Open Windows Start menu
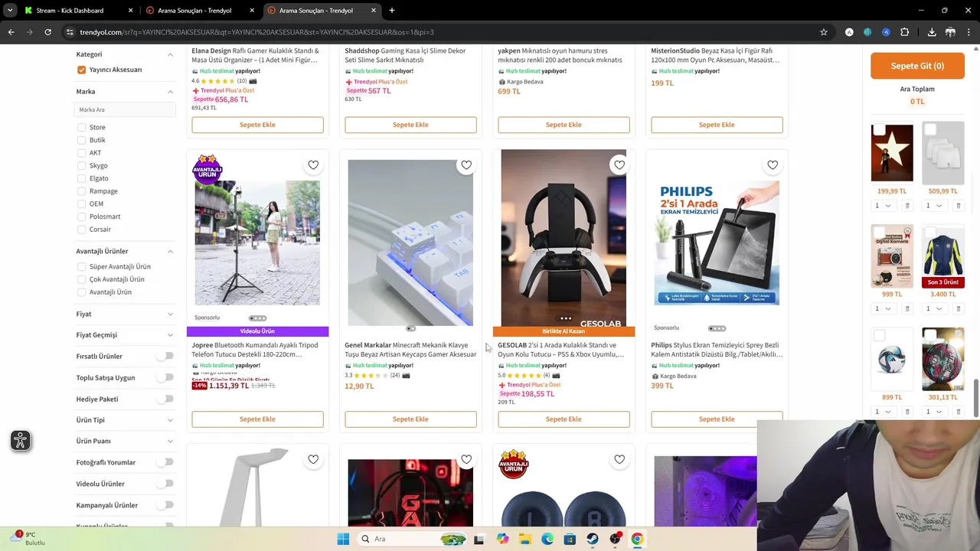This screenshot has width=980, height=551. pos(343,539)
